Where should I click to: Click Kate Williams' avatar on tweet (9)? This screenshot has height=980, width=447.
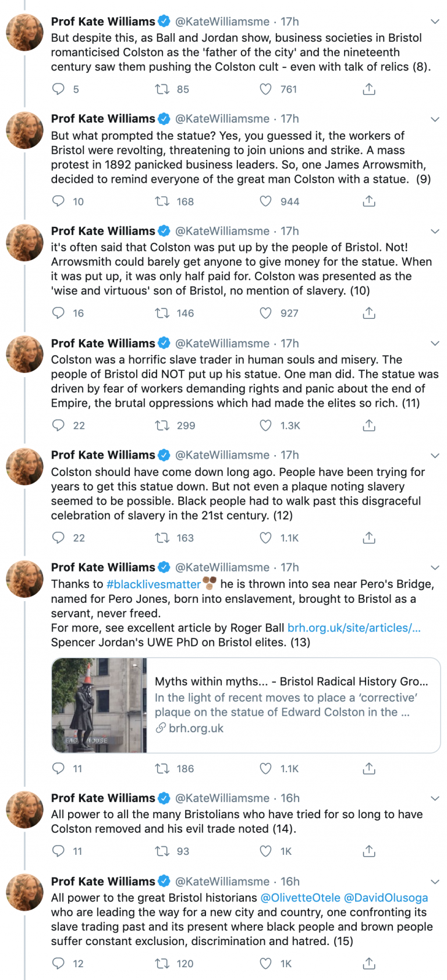pyautogui.click(x=24, y=131)
